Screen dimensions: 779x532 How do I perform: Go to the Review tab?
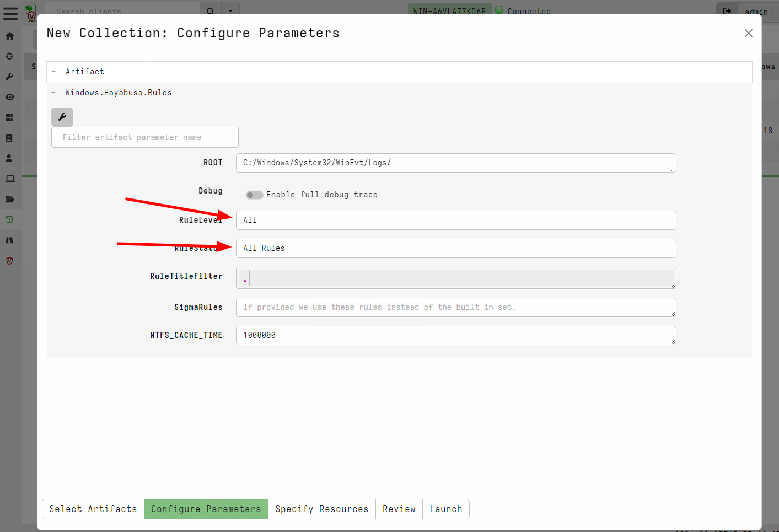click(399, 509)
